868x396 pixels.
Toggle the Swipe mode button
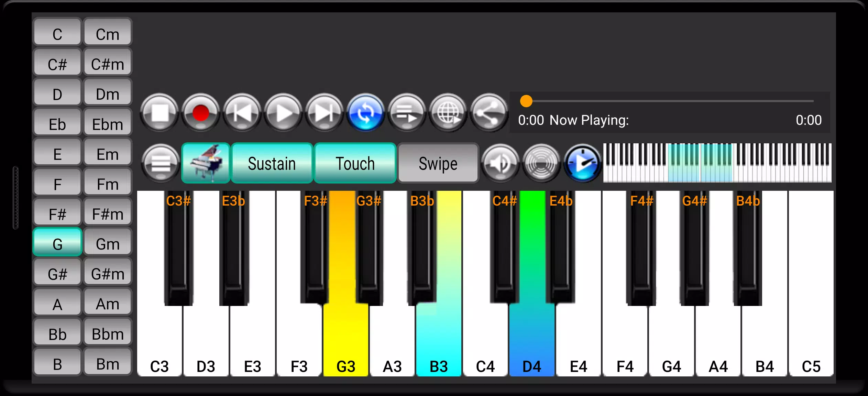[x=438, y=163]
